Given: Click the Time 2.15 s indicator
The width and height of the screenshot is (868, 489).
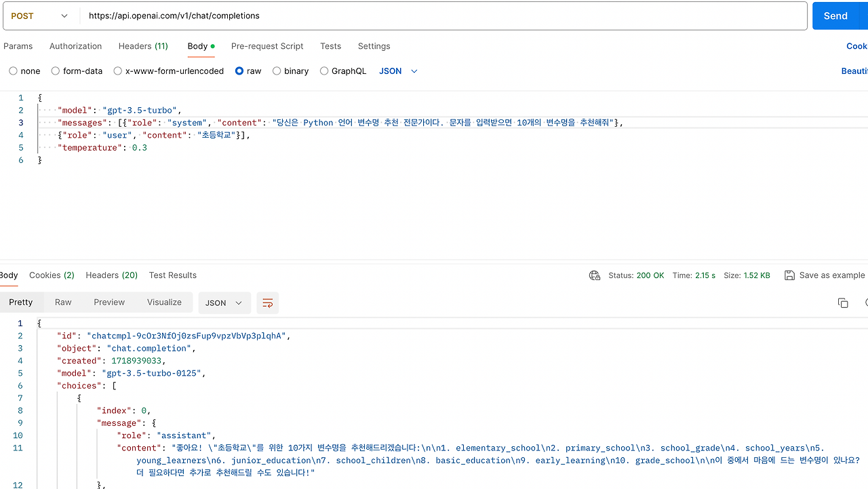Looking at the screenshot, I should tap(694, 275).
